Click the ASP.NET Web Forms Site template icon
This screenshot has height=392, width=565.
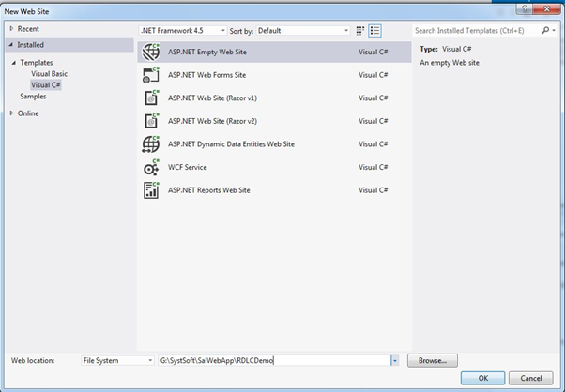(151, 75)
